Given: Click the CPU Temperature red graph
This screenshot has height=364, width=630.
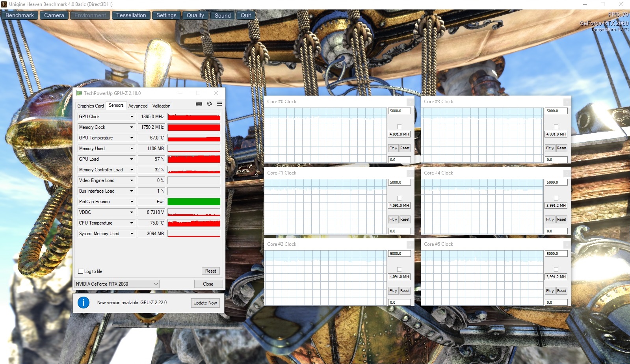Looking at the screenshot, I should [194, 223].
